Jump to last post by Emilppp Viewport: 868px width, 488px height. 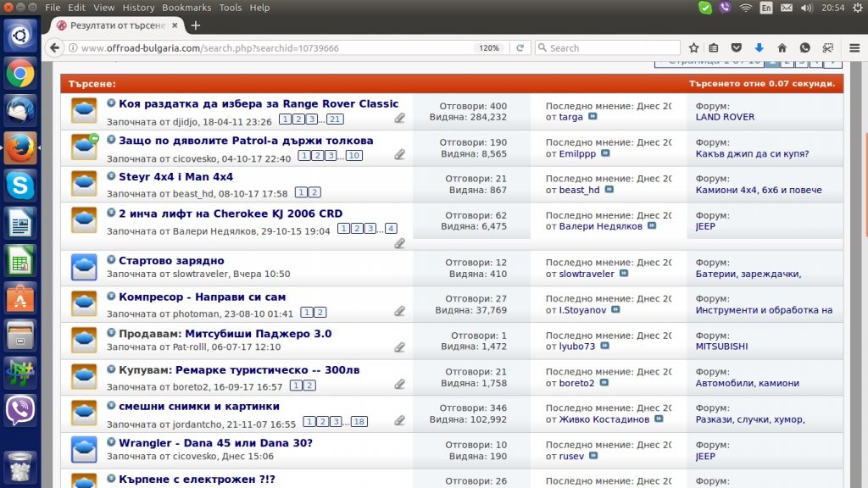point(605,153)
